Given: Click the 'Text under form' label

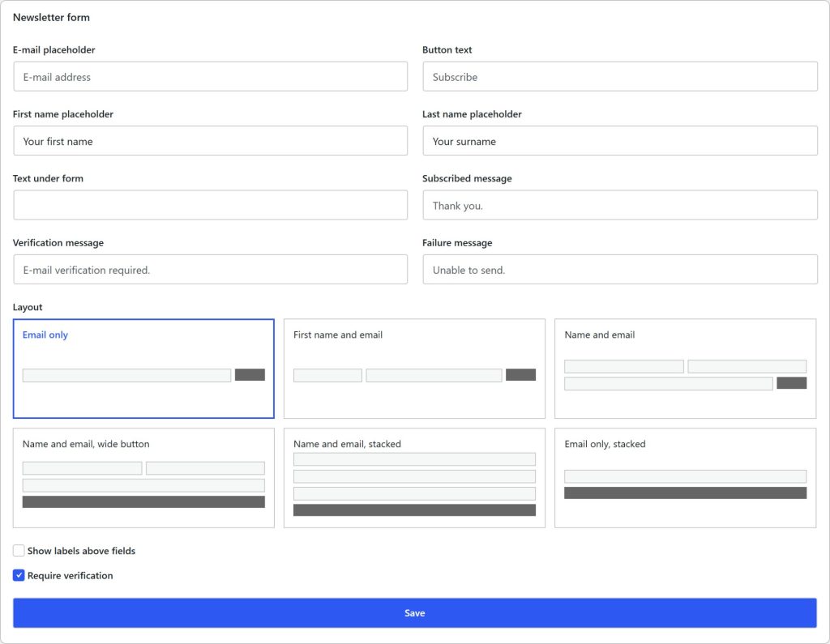Looking at the screenshot, I should (48, 178).
